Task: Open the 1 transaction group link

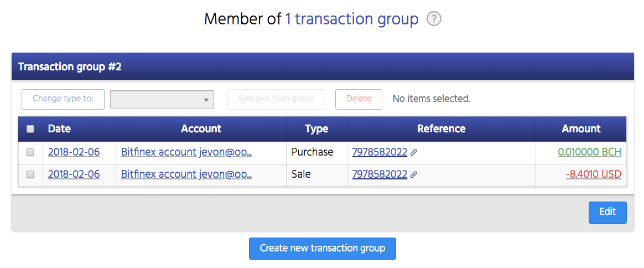Action: tap(351, 19)
